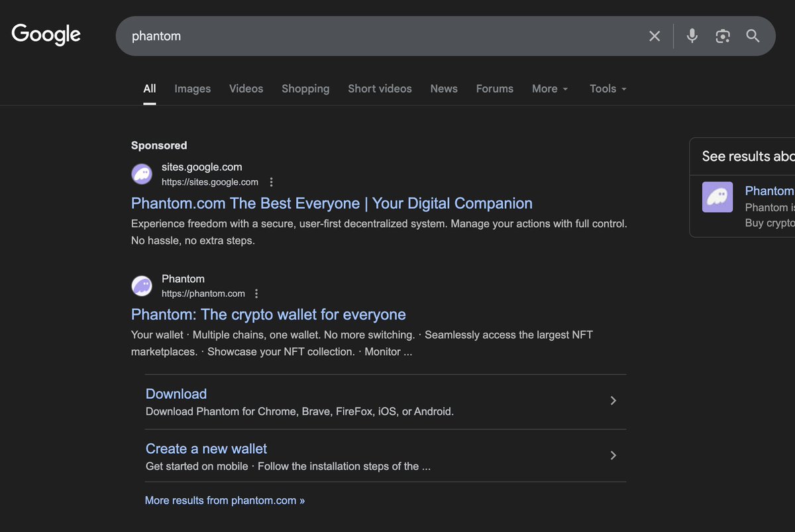Click the Phantom result ghost favicon
This screenshot has width=795, height=532.
tap(142, 286)
